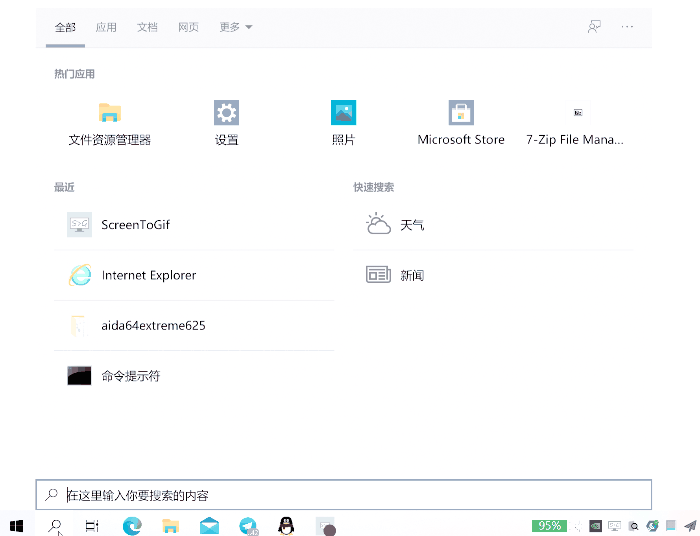Switch to the 网页 tab
700x536 pixels.
pos(188,28)
